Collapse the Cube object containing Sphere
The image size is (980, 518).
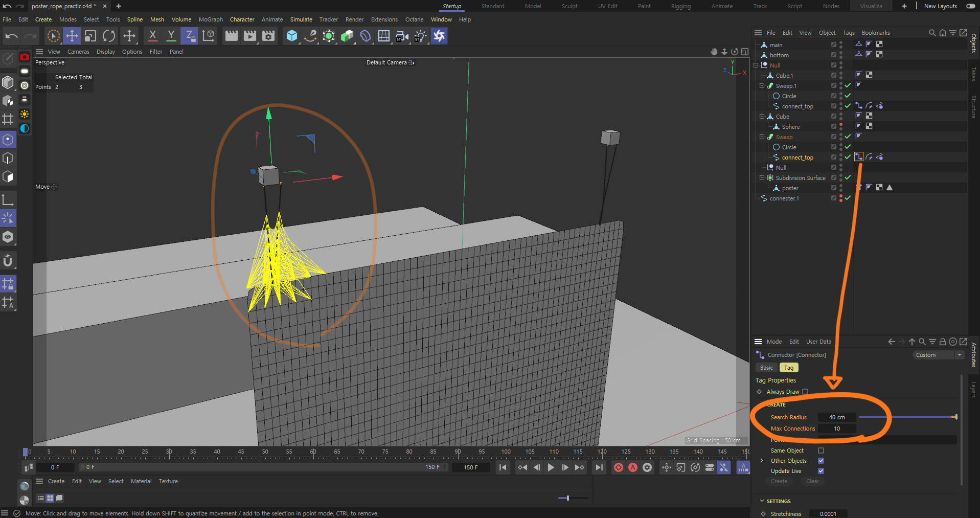click(x=762, y=117)
